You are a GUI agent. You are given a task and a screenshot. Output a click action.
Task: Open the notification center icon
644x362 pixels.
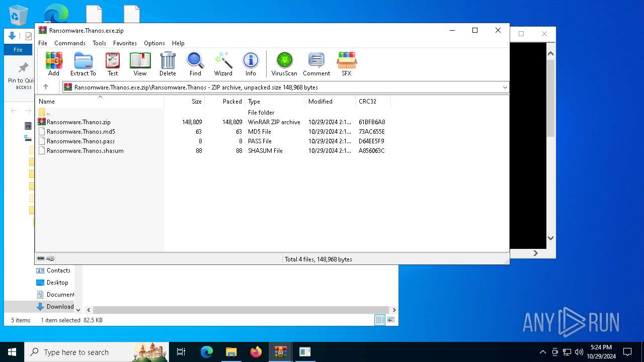pos(627,352)
